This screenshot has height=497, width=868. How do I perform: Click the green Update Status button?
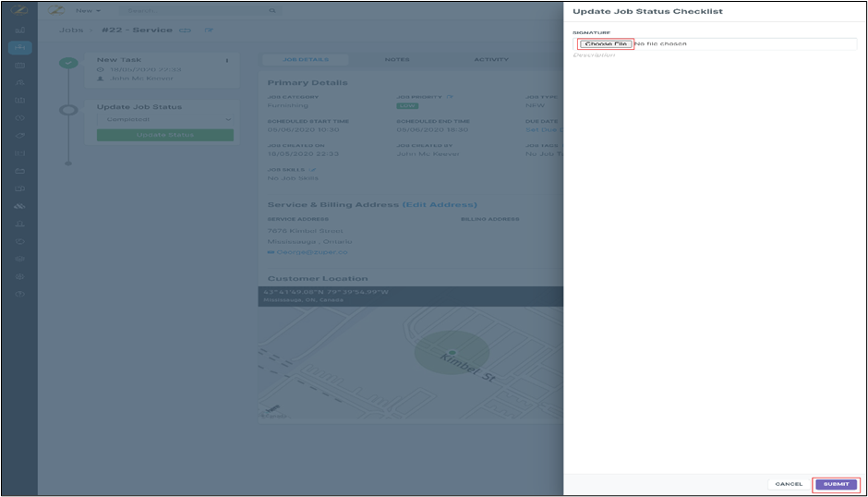click(x=165, y=135)
